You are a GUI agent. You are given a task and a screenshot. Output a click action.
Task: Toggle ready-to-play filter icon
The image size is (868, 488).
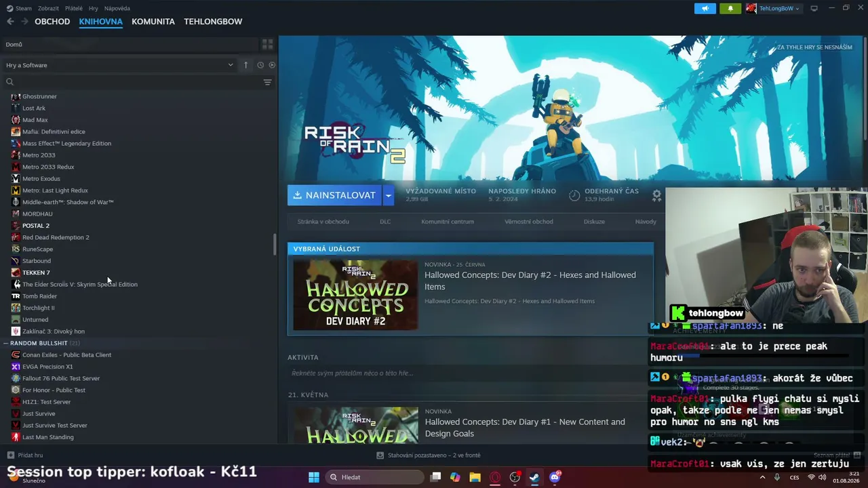point(272,65)
